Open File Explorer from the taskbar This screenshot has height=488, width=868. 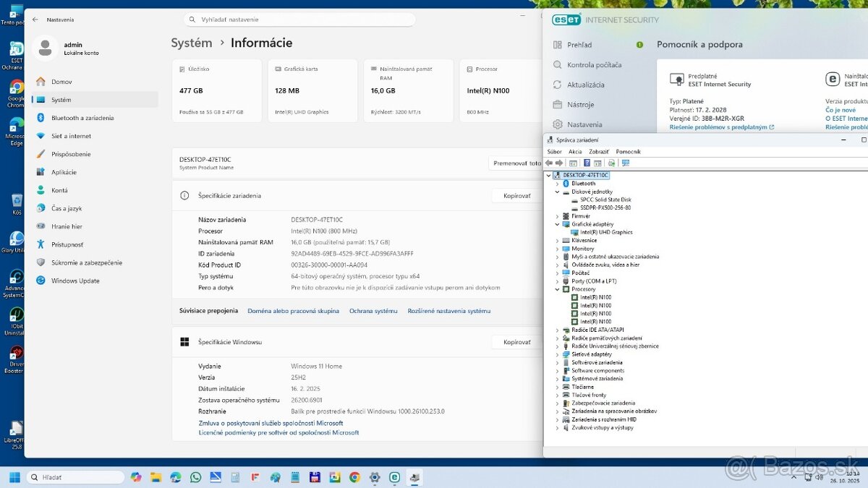point(156,477)
